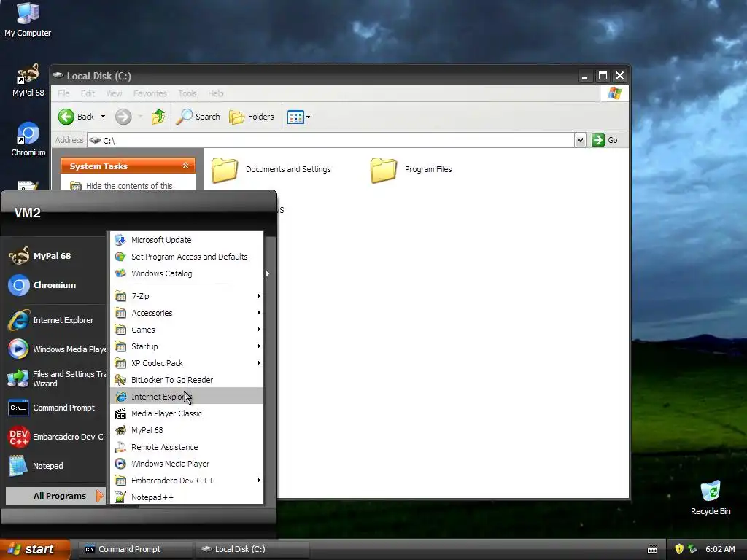The width and height of the screenshot is (747, 560).
Task: Open the Recycle Bin
Action: (x=711, y=497)
